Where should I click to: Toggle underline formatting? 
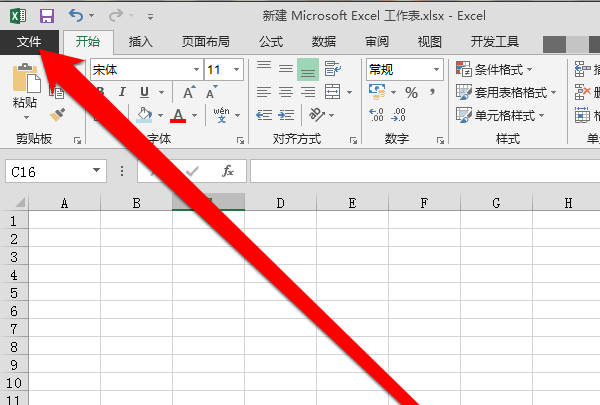pyautogui.click(x=144, y=92)
